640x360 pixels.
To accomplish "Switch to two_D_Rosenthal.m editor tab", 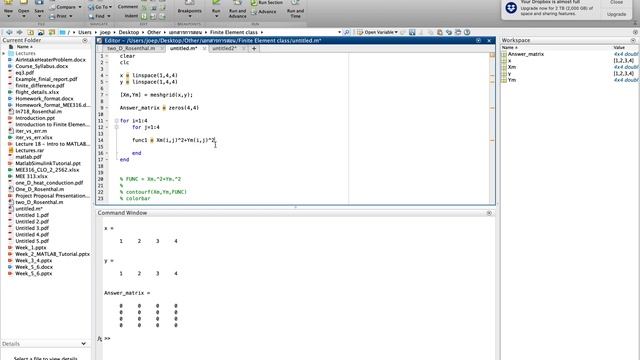I will [131, 48].
